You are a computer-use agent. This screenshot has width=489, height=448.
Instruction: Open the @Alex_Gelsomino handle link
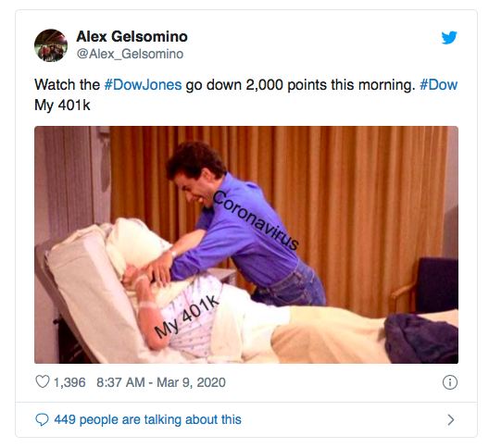tap(130, 54)
